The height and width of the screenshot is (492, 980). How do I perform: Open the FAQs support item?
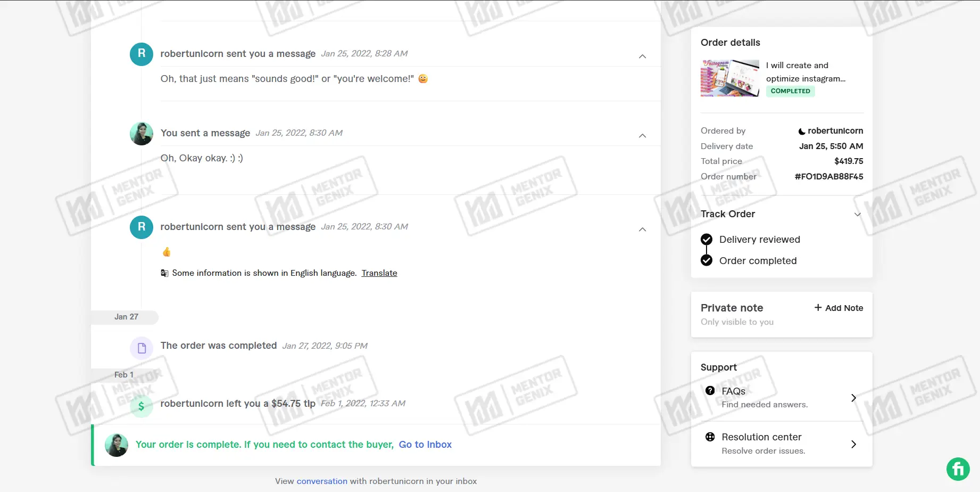click(x=782, y=397)
